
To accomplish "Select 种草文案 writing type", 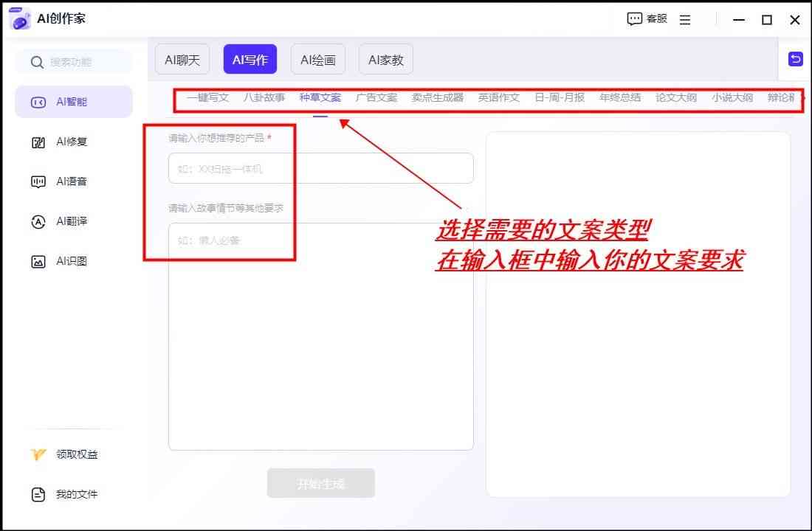I will click(320, 97).
